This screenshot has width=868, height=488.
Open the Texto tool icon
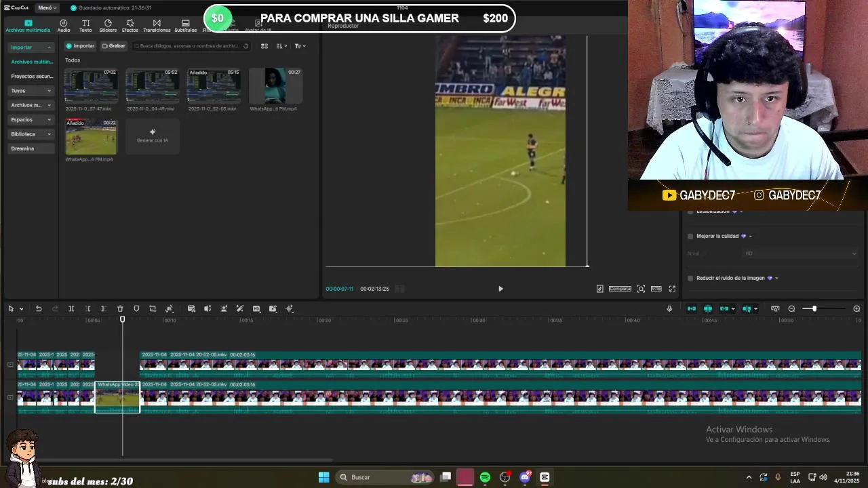[x=85, y=26]
